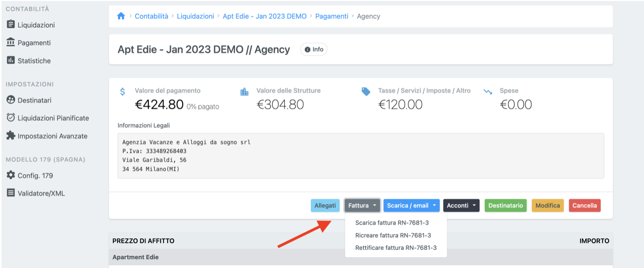Collapse the Fattura dropdown button
Screen dimensions: 644x268
point(362,206)
